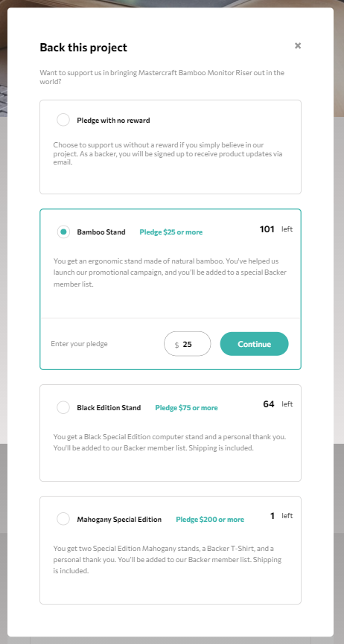This screenshot has width=344, height=644.
Task: Select the Pledge with no reward radio
Action: (63, 120)
